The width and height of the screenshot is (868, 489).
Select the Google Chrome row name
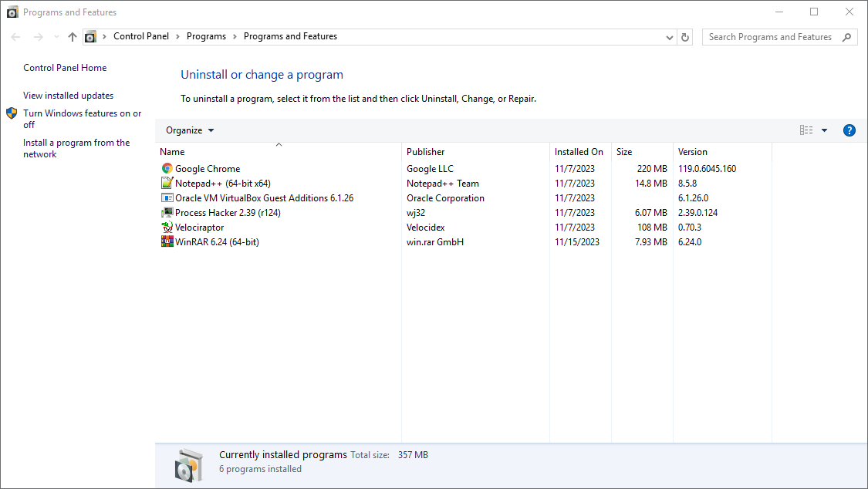pyautogui.click(x=208, y=169)
